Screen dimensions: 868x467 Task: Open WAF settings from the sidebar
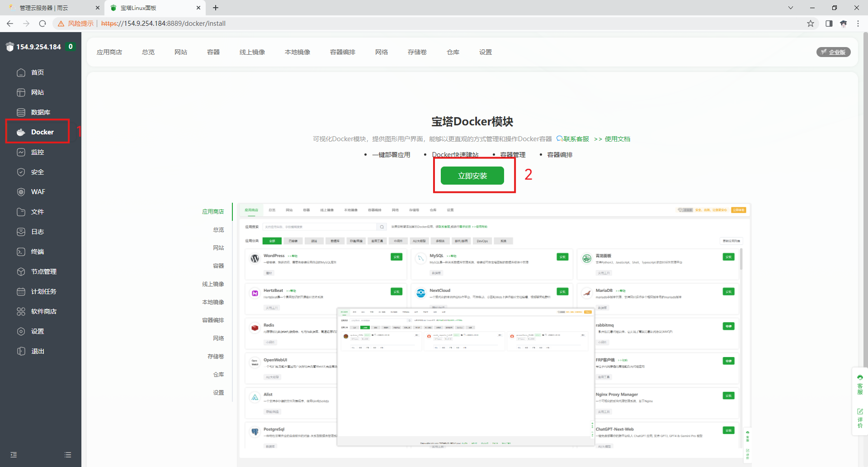[37, 191]
